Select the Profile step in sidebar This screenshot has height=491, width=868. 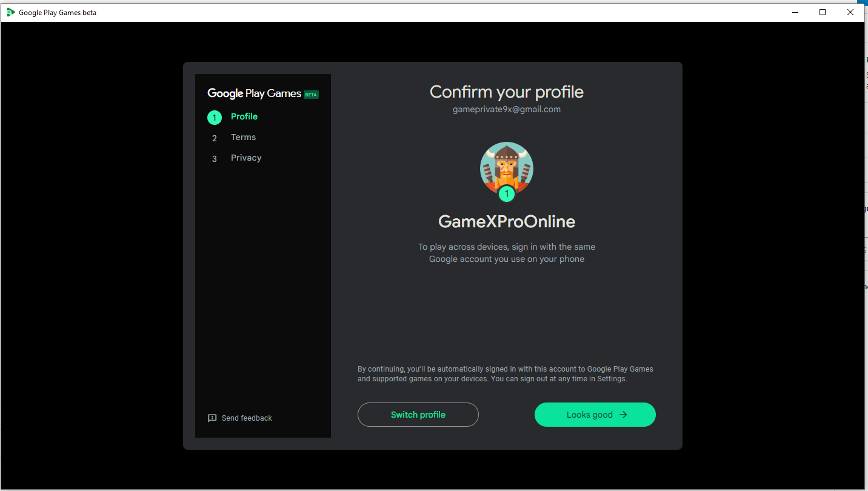pyautogui.click(x=244, y=116)
